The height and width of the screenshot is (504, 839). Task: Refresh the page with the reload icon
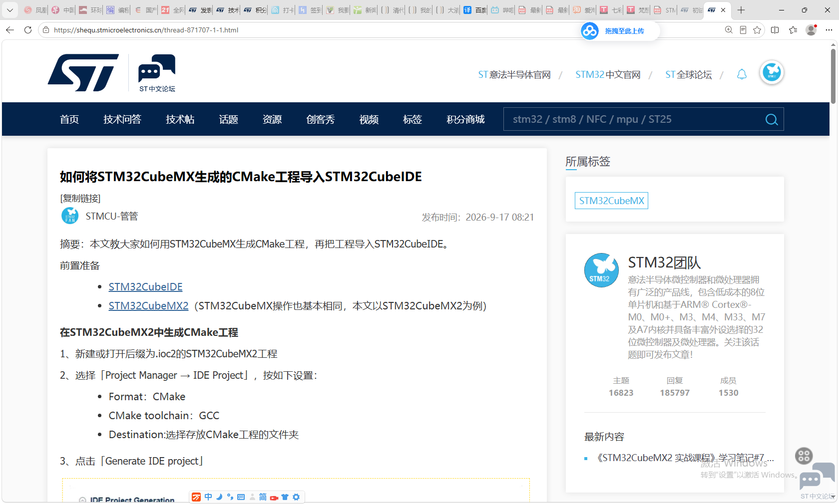pos(28,30)
